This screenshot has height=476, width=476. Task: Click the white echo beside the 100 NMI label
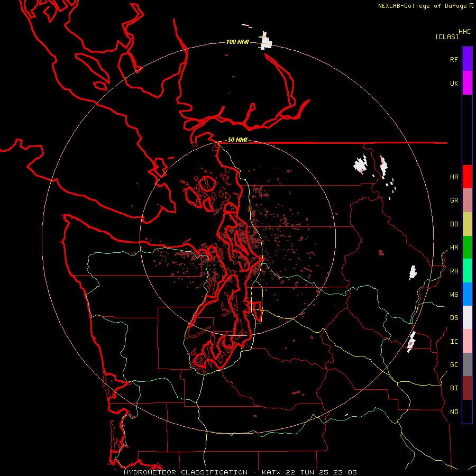coord(266,41)
